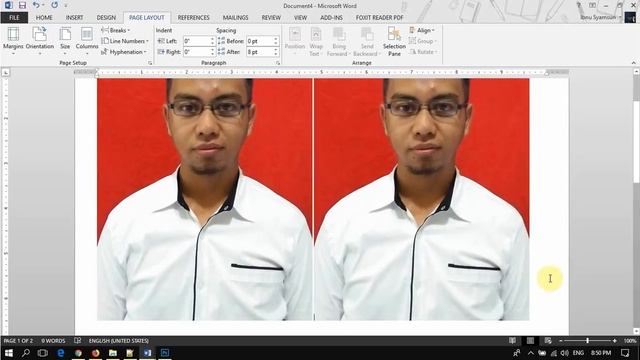Switch to Print Layout view
This screenshot has height=360, width=640.
[x=530, y=340]
